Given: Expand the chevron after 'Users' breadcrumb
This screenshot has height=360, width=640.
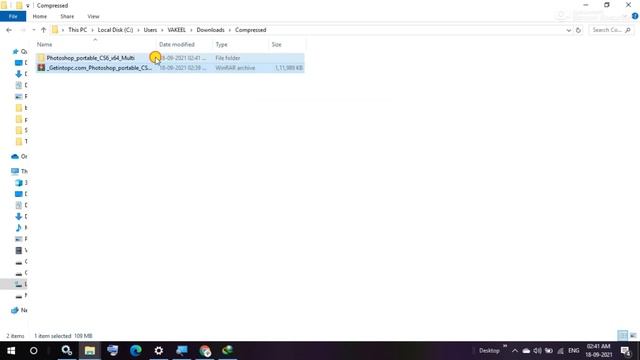Looking at the screenshot, I should (x=162, y=30).
